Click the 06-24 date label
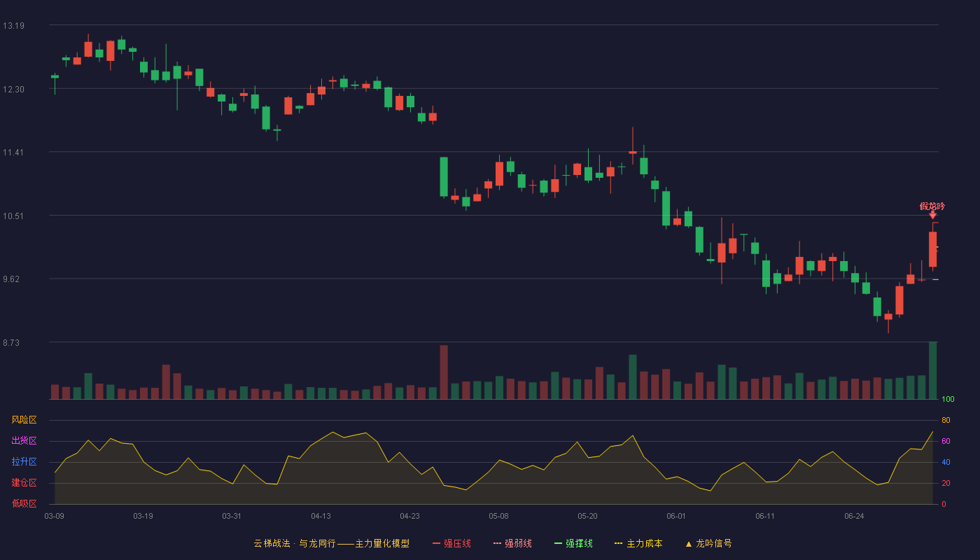 tap(854, 516)
